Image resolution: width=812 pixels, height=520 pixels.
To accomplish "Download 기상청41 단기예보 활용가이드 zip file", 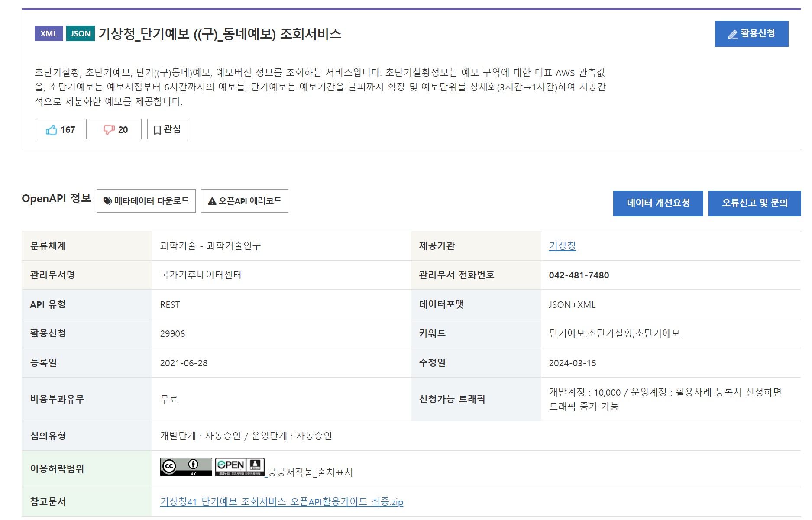I will coord(281,502).
